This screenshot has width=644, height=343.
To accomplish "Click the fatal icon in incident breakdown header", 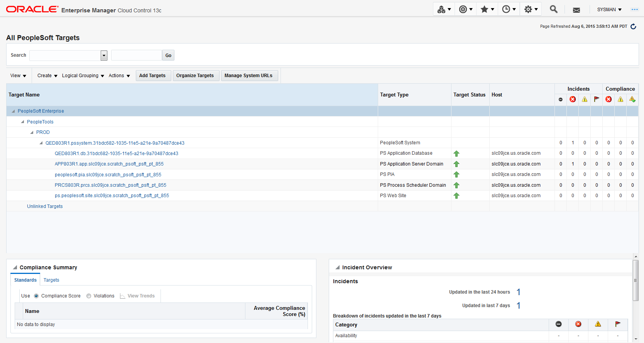I will click(558, 324).
